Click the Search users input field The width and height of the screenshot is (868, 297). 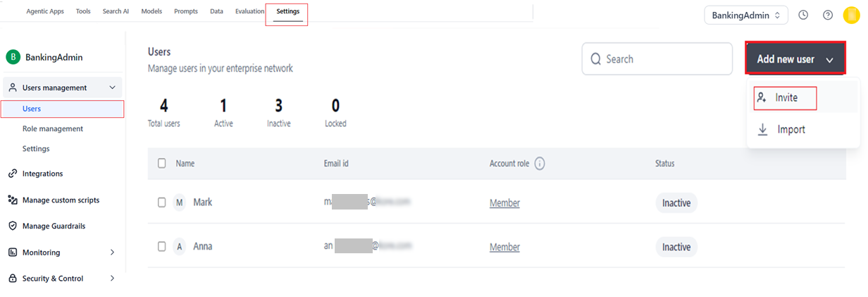coord(662,59)
